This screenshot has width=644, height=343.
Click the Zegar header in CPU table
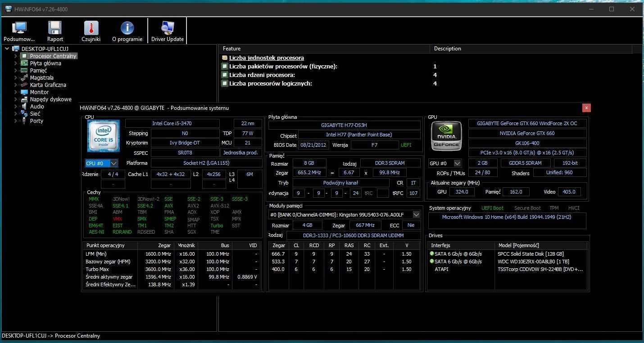(x=155, y=245)
